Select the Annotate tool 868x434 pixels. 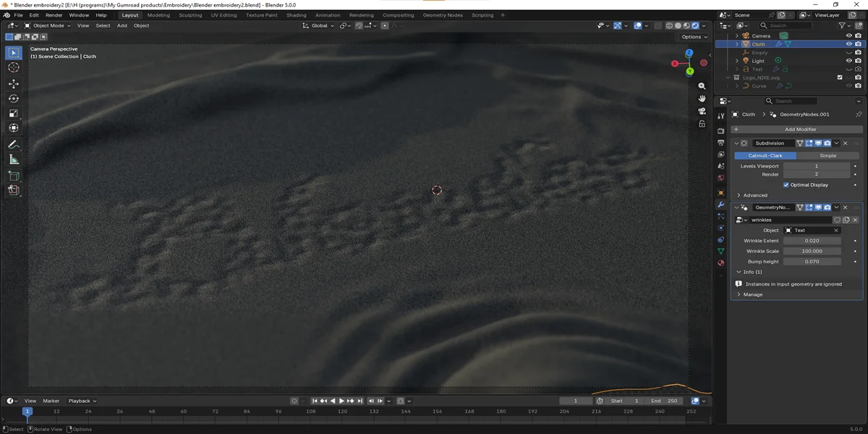click(x=13, y=144)
